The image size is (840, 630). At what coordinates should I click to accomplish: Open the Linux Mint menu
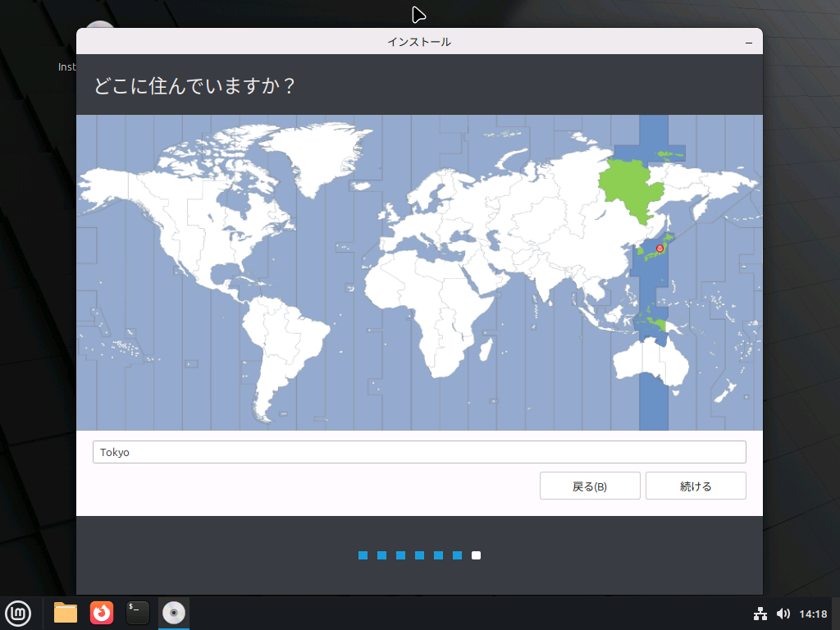coord(18,613)
